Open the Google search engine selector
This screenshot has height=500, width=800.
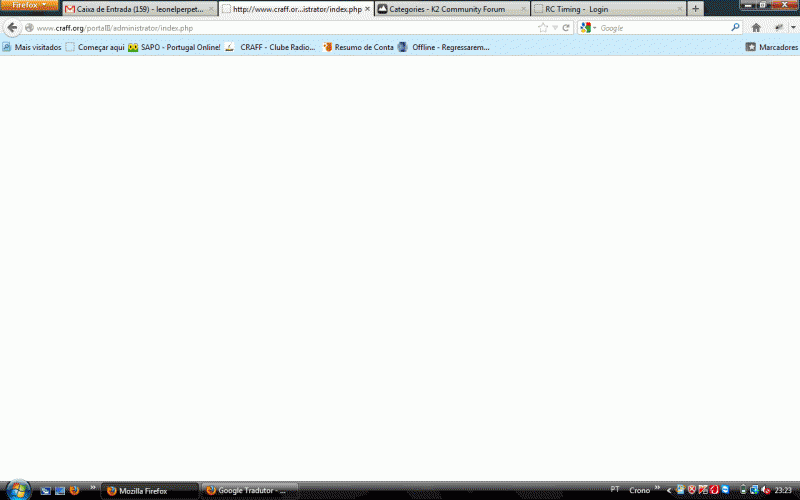588,28
